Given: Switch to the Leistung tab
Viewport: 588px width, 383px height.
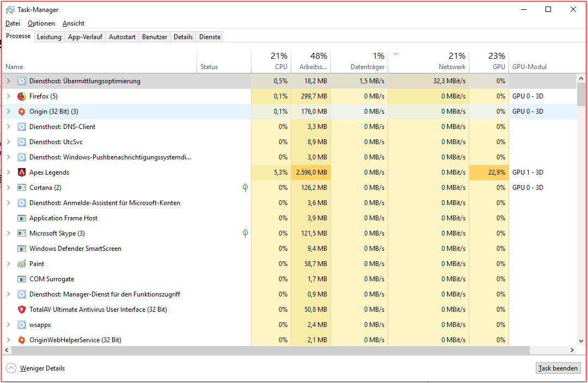Looking at the screenshot, I should coord(49,37).
